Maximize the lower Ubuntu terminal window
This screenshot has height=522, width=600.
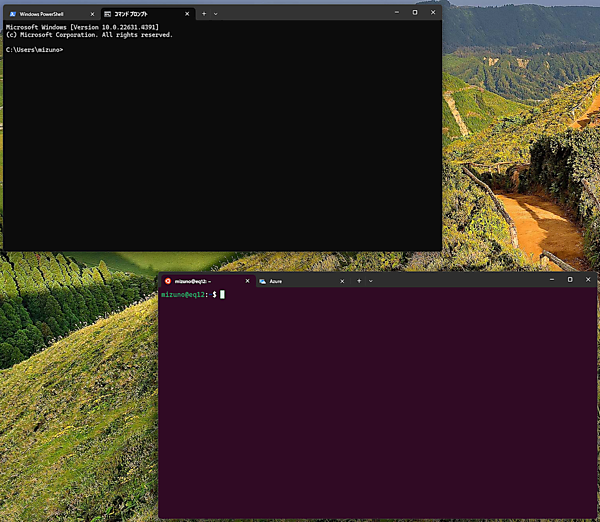point(570,279)
